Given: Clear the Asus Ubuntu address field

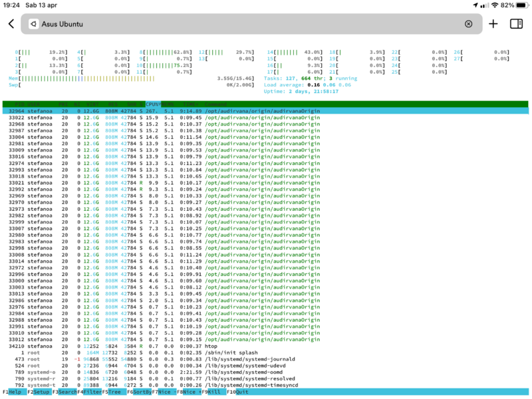Looking at the screenshot, I should click(468, 24).
